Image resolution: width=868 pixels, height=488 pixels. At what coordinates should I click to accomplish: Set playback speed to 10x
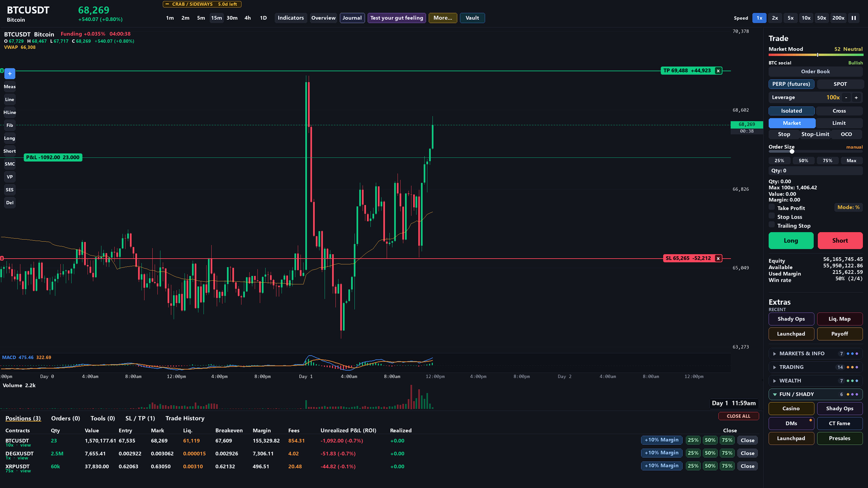(806, 18)
